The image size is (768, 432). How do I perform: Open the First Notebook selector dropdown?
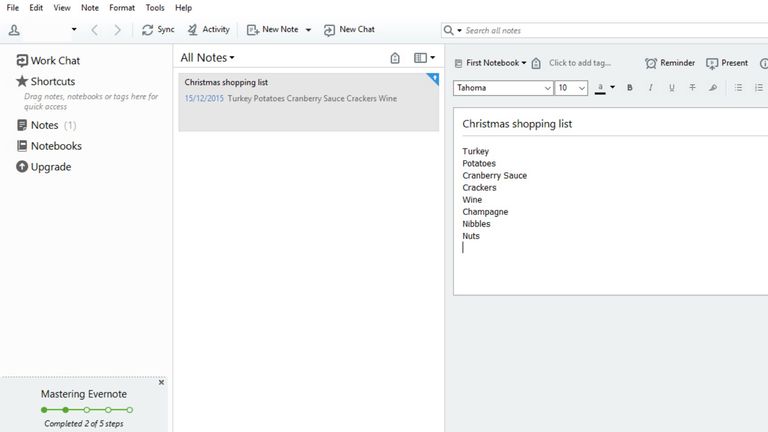[490, 63]
